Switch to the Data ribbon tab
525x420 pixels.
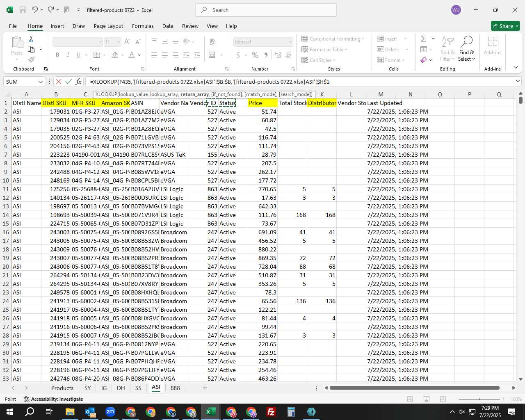[168, 26]
